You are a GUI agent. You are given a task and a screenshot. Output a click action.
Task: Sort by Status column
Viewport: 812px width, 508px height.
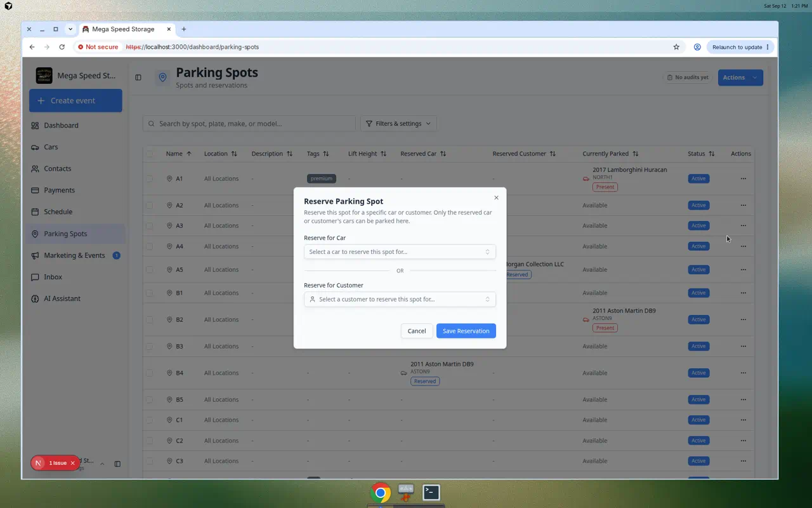coord(701,154)
